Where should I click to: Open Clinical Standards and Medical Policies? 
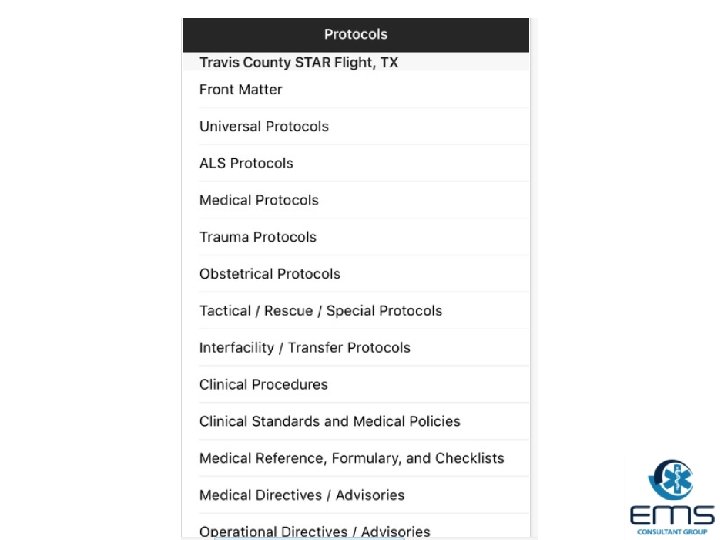point(330,422)
